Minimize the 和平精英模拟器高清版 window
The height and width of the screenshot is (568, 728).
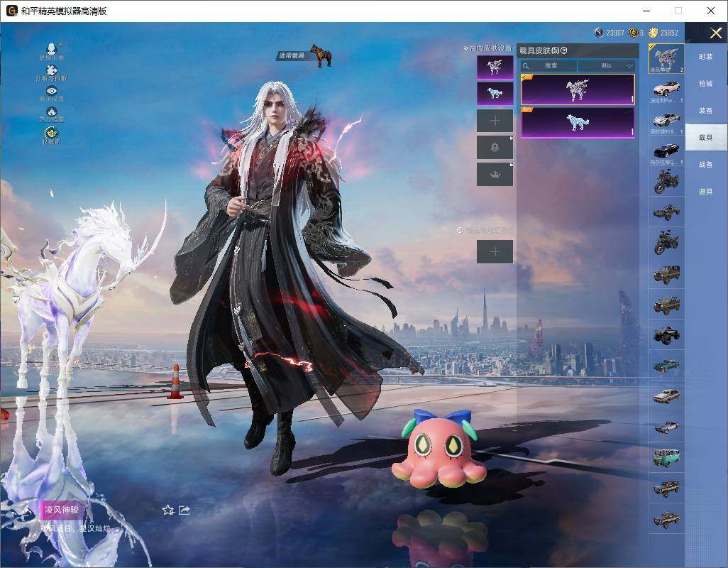(x=646, y=11)
